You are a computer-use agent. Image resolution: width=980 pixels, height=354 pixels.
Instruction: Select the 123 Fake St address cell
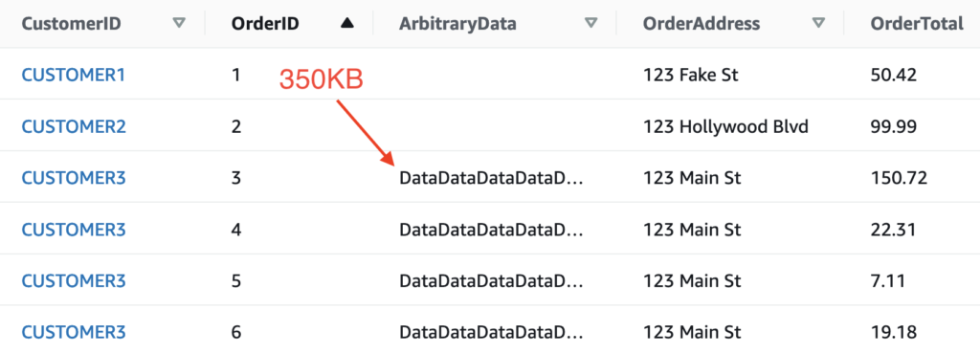(x=691, y=75)
